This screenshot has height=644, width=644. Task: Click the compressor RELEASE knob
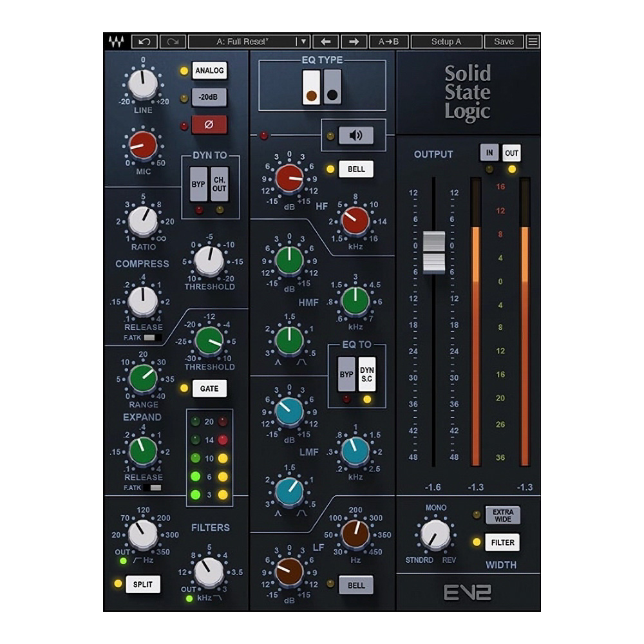pyautogui.click(x=142, y=301)
